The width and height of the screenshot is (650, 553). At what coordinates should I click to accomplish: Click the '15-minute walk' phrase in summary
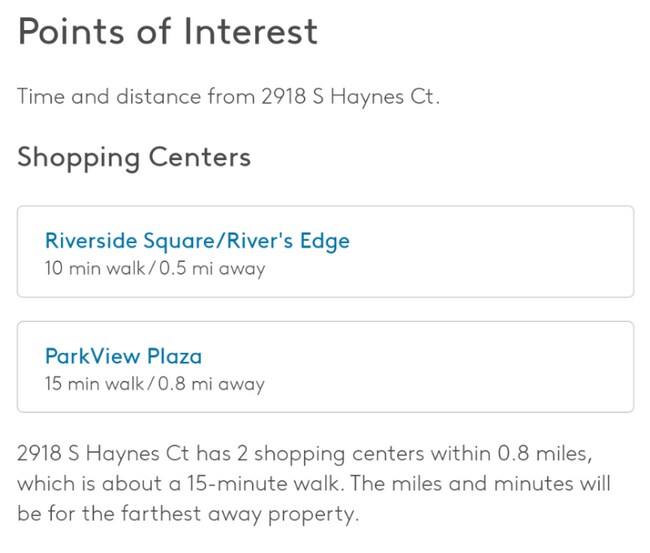click(265, 483)
